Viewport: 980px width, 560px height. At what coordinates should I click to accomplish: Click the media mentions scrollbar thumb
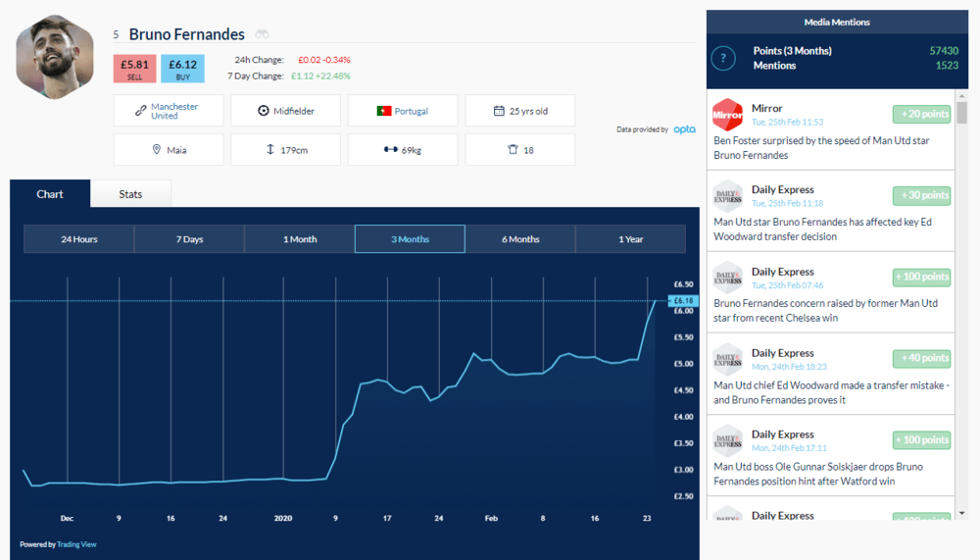[962, 113]
